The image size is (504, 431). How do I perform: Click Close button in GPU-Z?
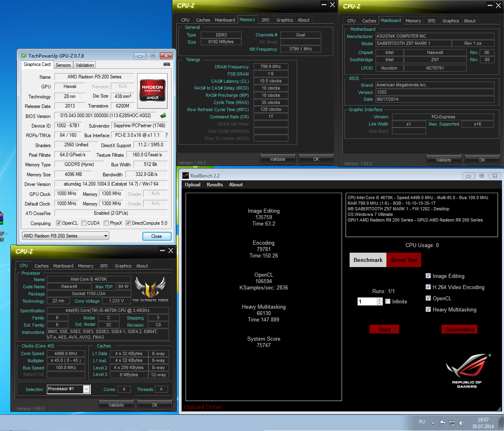coord(156,236)
